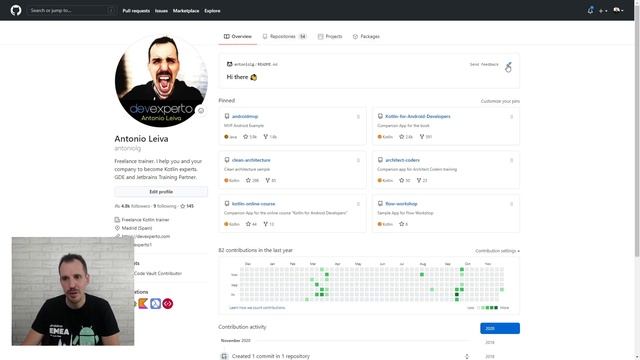
Task: Open the user avatar menu in header
Action: pyautogui.click(x=618, y=10)
